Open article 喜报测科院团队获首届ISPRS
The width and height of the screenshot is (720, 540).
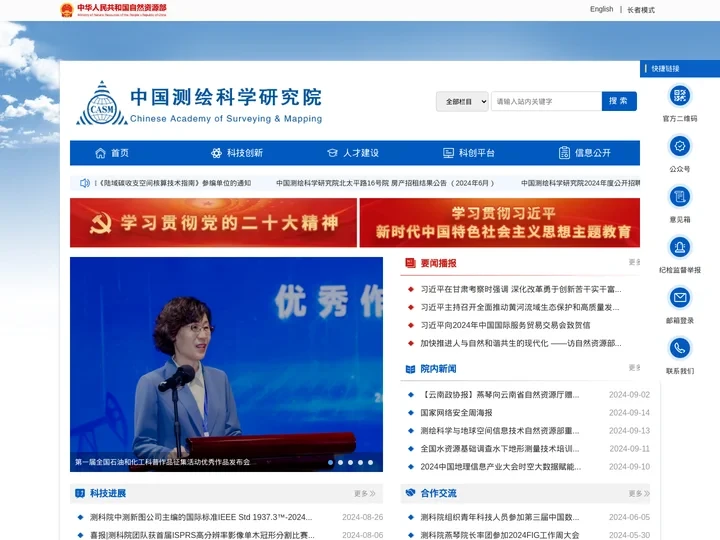202,535
